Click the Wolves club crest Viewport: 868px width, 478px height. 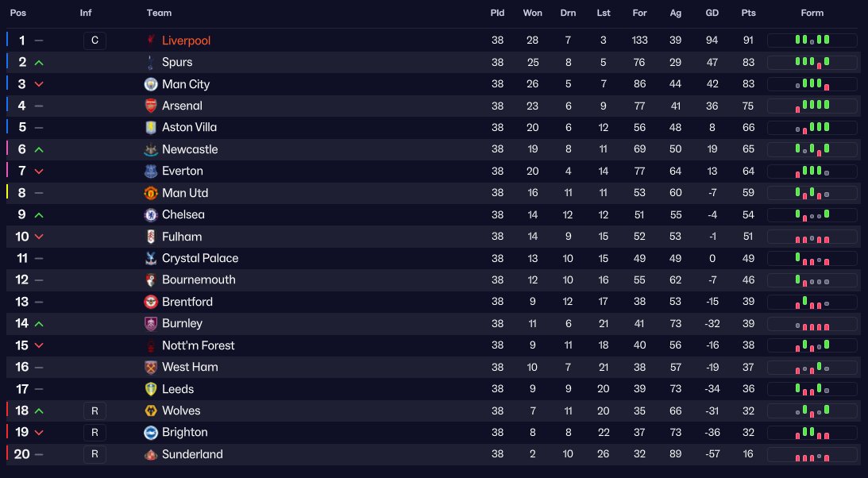click(x=151, y=411)
